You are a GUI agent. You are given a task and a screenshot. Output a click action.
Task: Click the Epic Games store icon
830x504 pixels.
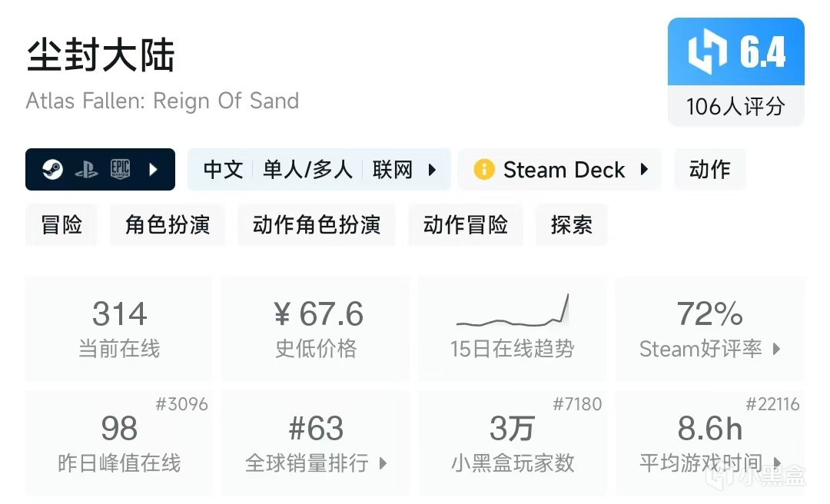click(x=120, y=170)
